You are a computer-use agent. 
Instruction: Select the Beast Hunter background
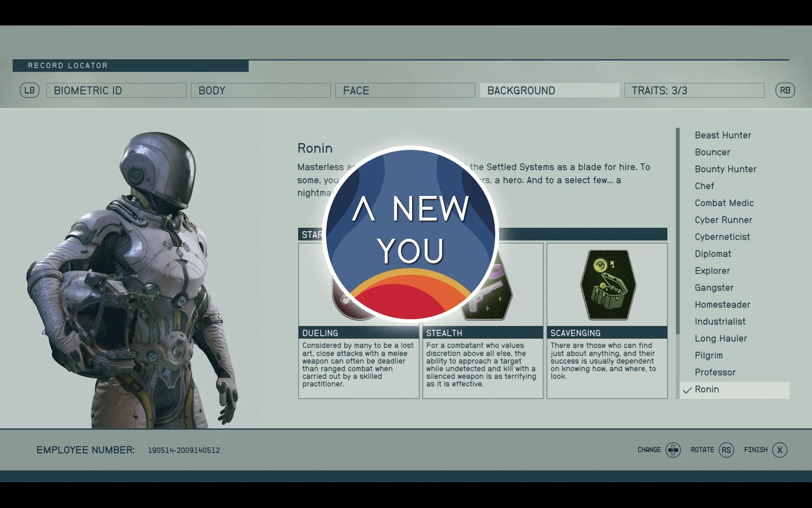(723, 135)
